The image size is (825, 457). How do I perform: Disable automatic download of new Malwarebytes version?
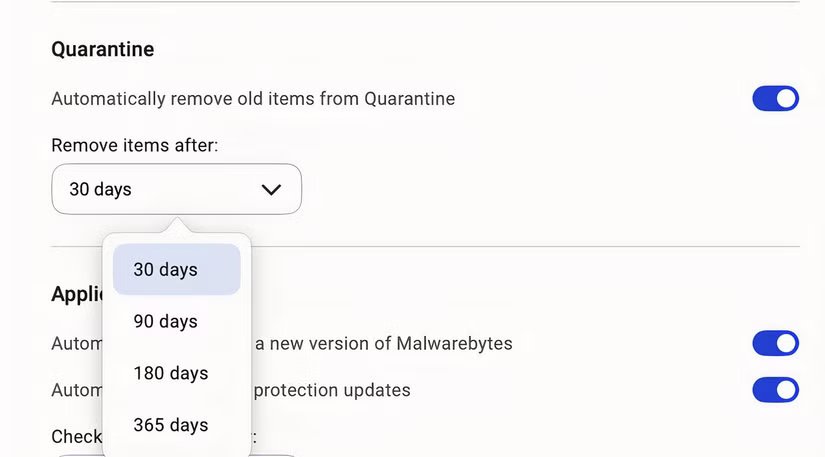(775, 343)
